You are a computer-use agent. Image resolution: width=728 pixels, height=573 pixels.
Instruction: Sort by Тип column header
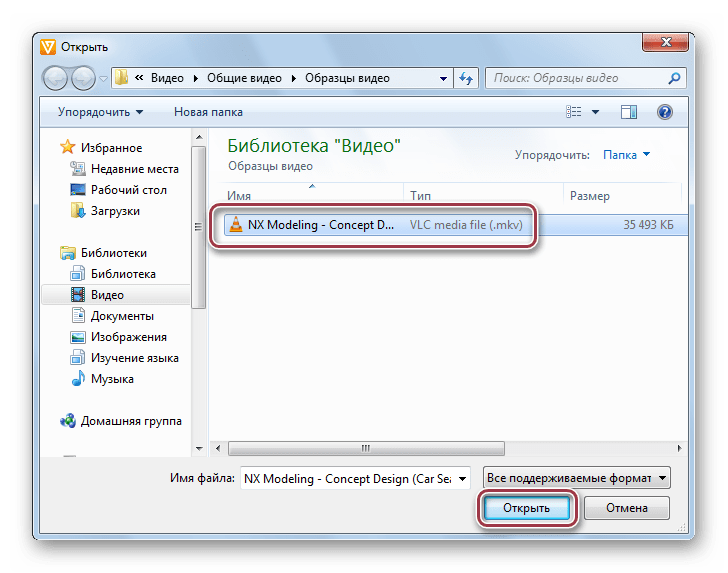click(x=483, y=195)
